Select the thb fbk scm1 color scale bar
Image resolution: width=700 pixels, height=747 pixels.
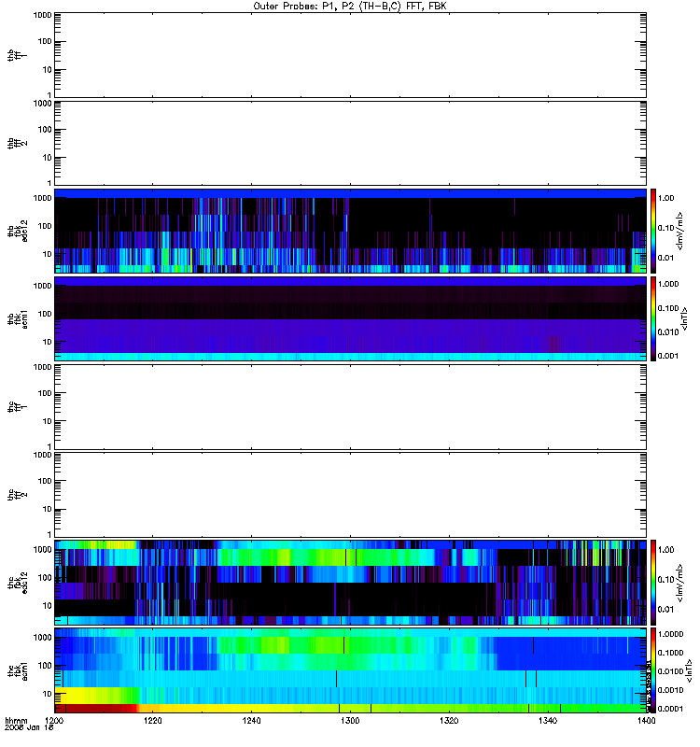tap(653, 318)
